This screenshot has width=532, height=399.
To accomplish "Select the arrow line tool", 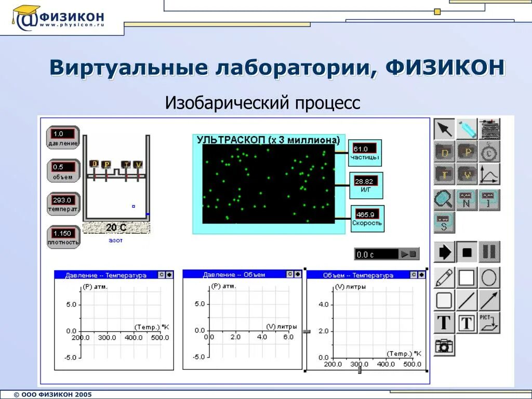I will coord(489,300).
